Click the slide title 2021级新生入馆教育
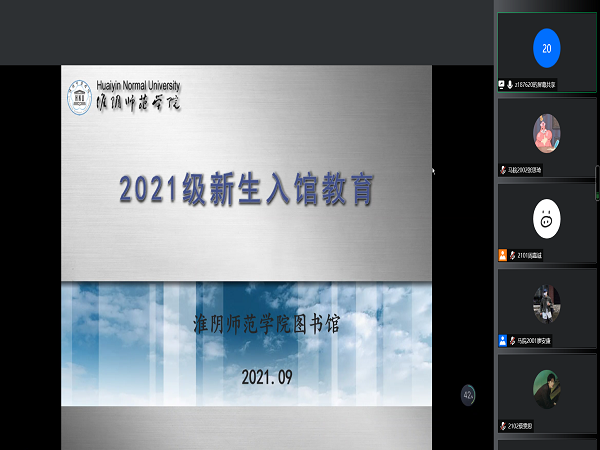The height and width of the screenshot is (450, 600). point(246,188)
